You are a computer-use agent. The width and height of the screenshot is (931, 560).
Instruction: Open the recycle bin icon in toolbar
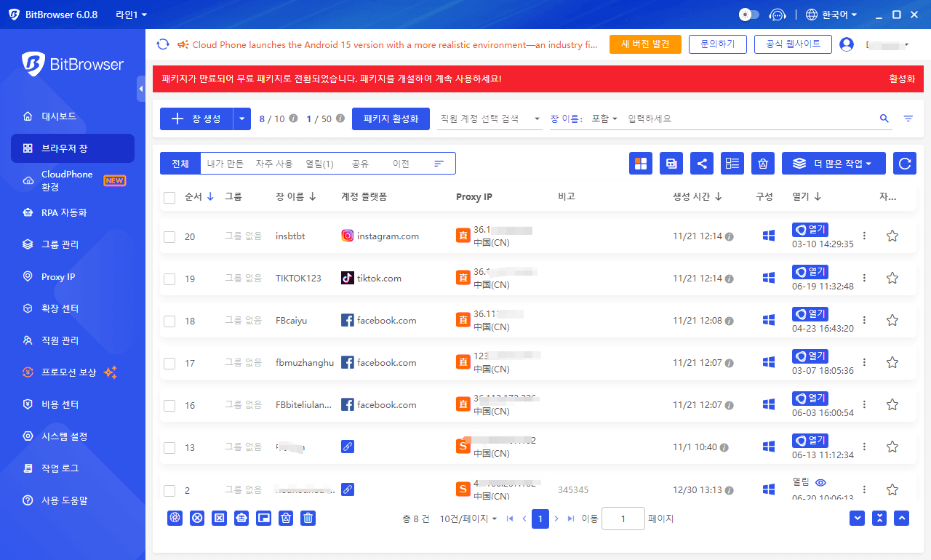tap(763, 164)
